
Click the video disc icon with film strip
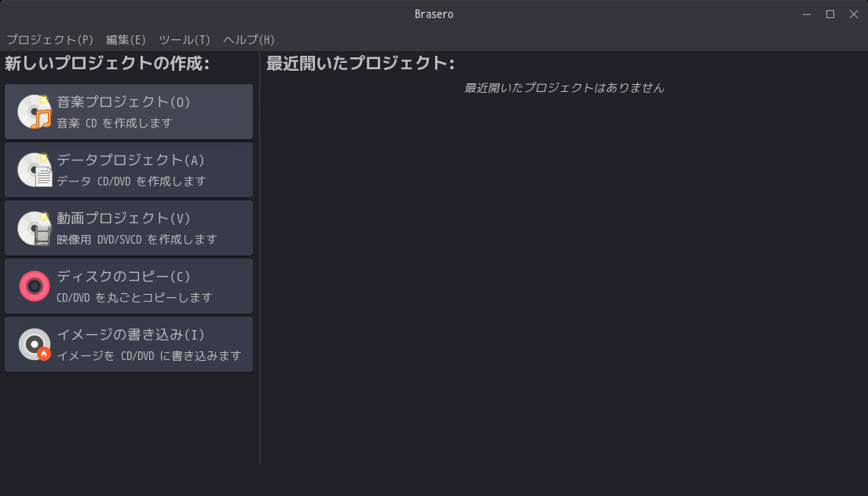tap(35, 228)
